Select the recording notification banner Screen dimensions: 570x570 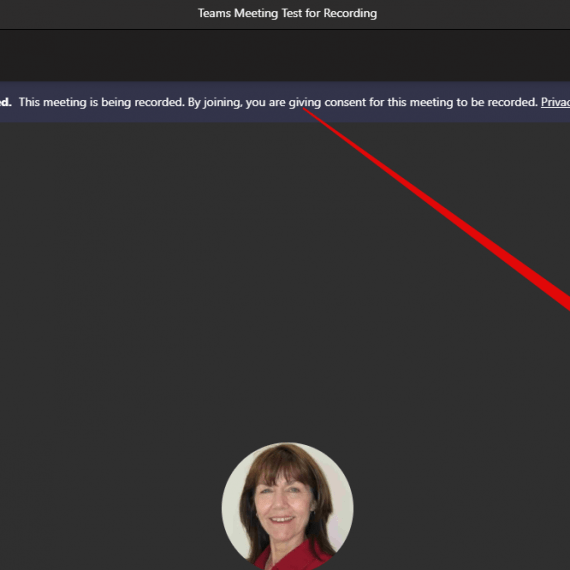point(285,102)
